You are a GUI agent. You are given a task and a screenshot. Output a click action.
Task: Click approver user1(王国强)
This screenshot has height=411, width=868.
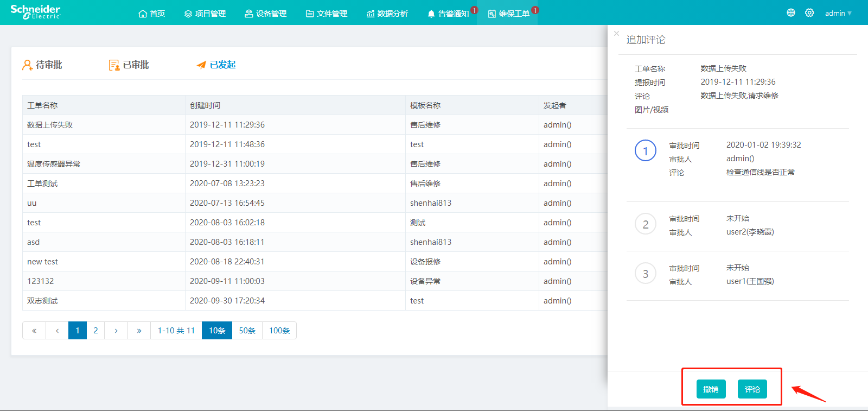point(750,281)
